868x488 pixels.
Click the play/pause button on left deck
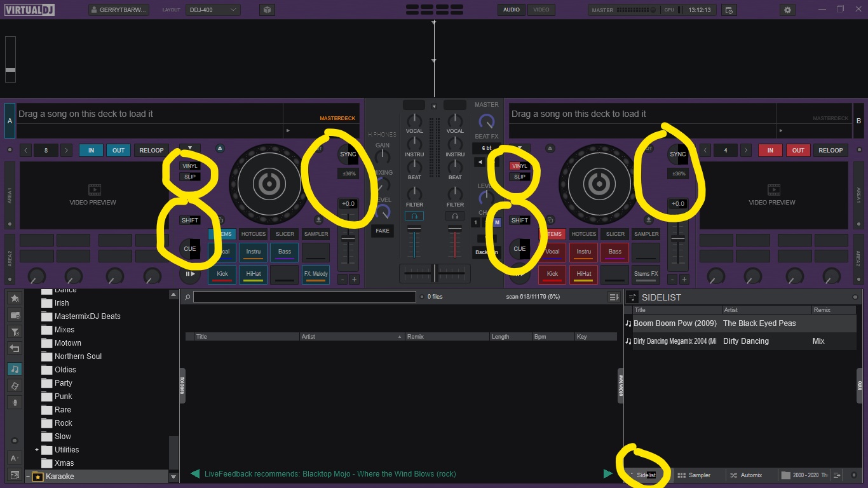click(189, 274)
